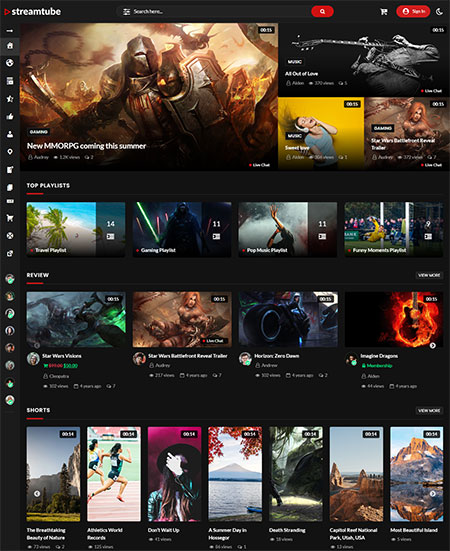The height and width of the screenshot is (551, 450).
Task: Open the shopping cart icon in sidebar
Action: point(10,218)
